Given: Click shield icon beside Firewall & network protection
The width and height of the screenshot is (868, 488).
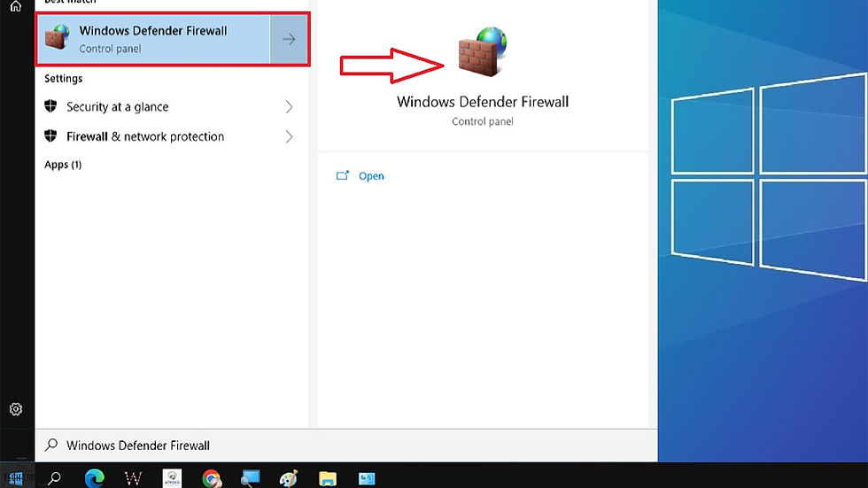Looking at the screenshot, I should tap(50, 136).
